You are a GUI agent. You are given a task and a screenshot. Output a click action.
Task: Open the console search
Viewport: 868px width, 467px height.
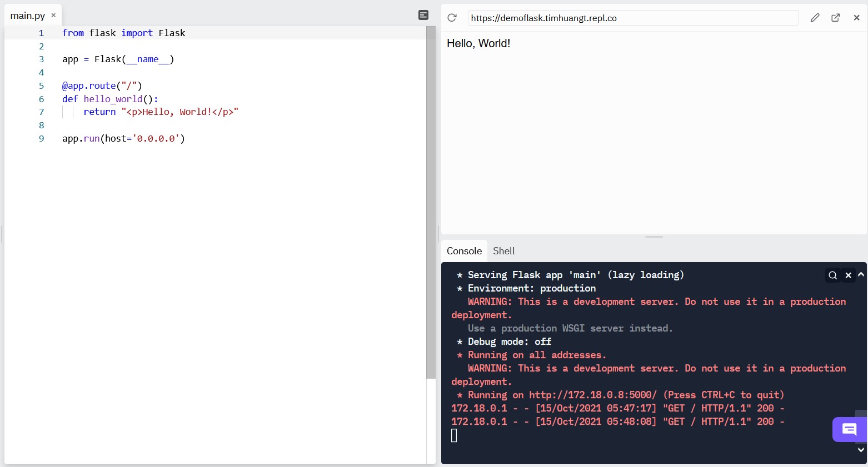[x=832, y=275]
